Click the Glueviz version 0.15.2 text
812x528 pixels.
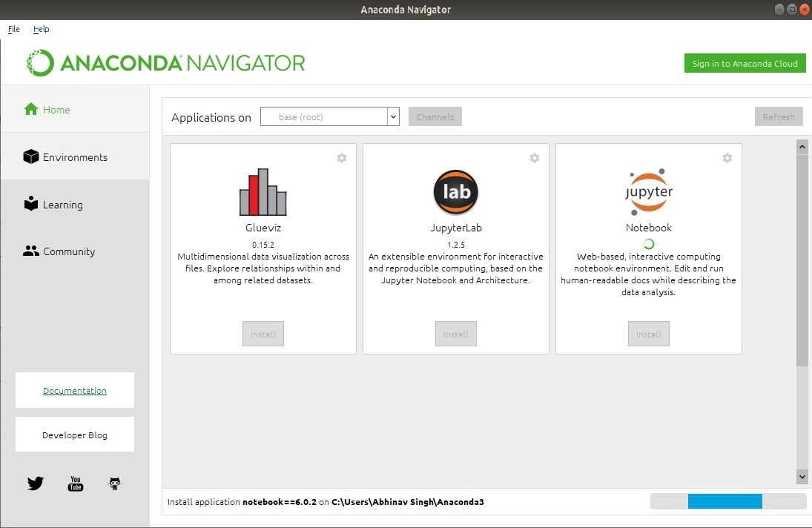(x=263, y=244)
